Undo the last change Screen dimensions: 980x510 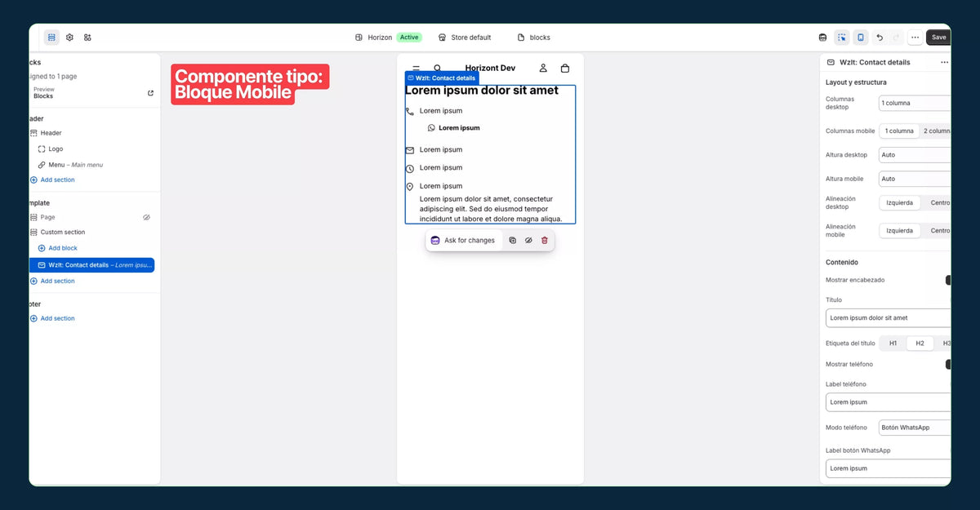(x=880, y=38)
